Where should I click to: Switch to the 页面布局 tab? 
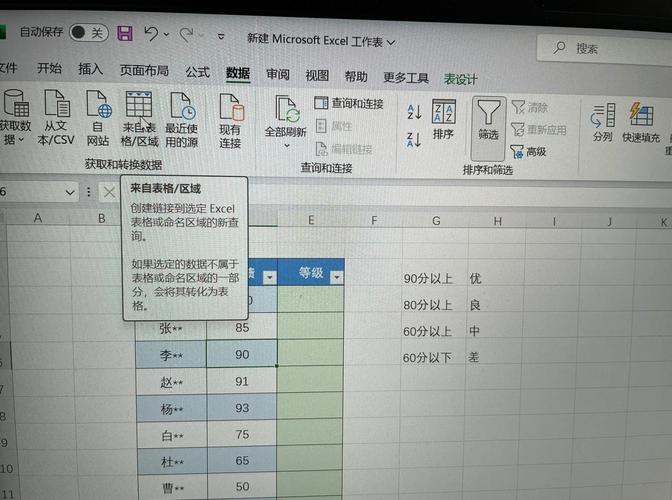coord(144,70)
